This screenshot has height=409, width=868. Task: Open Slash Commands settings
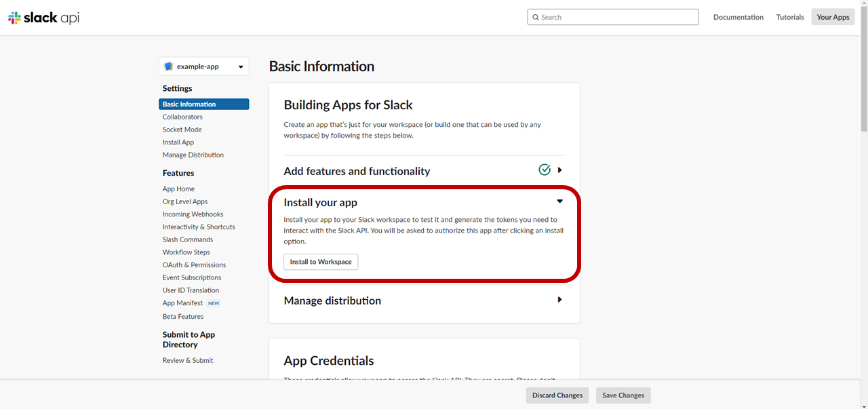[187, 239]
